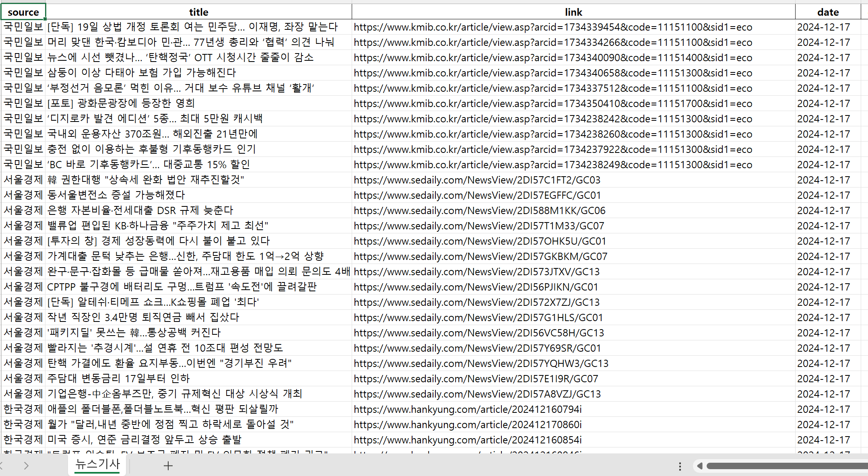Select the title column header cell
This screenshot has height=476, width=868.
[x=198, y=12]
